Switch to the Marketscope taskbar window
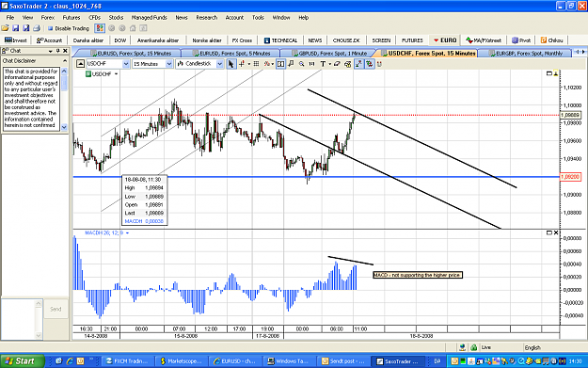The height and width of the screenshot is (368, 588). pos(181,360)
